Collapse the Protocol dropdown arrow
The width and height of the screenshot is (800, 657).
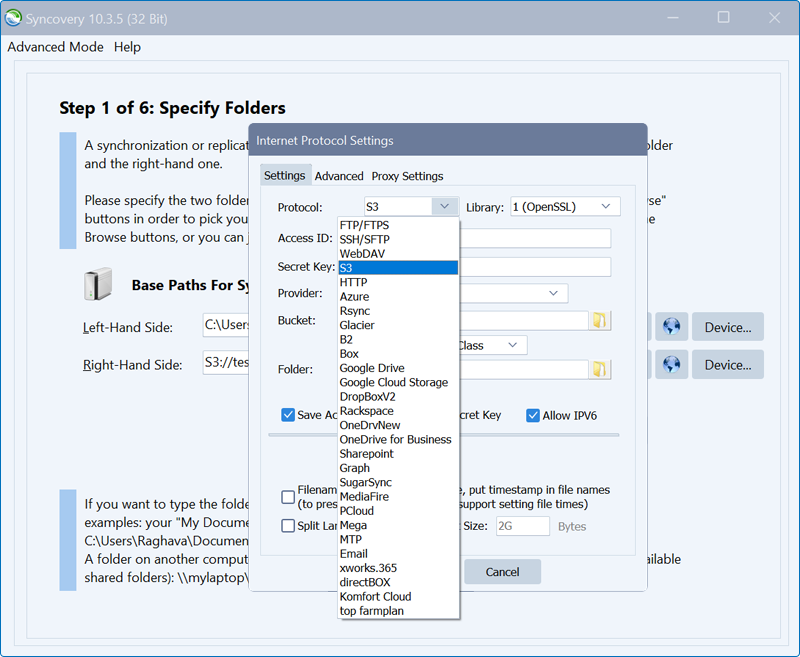pos(444,207)
